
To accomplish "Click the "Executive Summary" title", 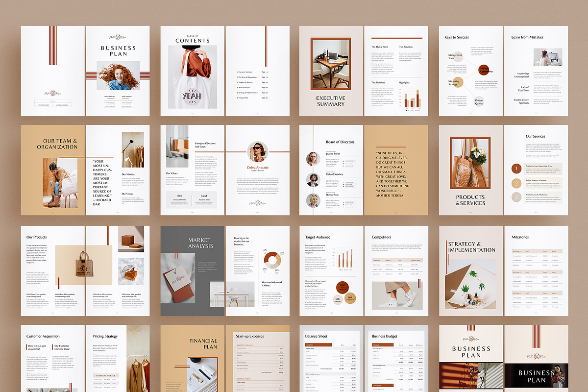I will (x=331, y=101).
